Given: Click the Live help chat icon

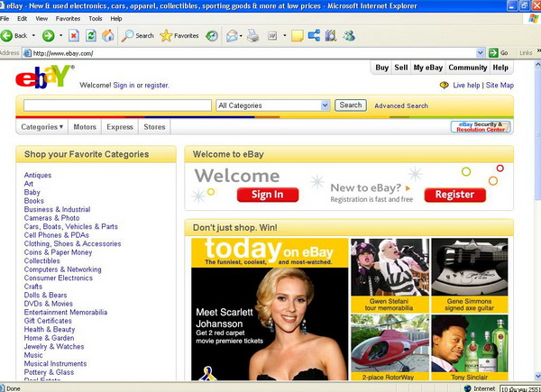Looking at the screenshot, I should pos(444,85).
